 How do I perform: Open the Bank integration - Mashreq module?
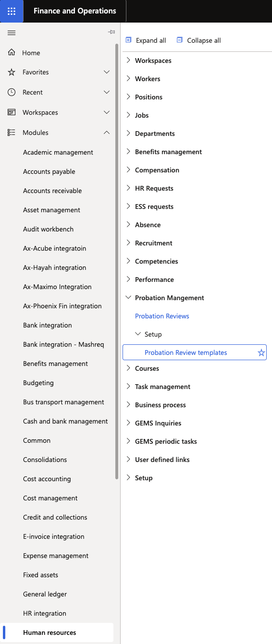(63, 344)
